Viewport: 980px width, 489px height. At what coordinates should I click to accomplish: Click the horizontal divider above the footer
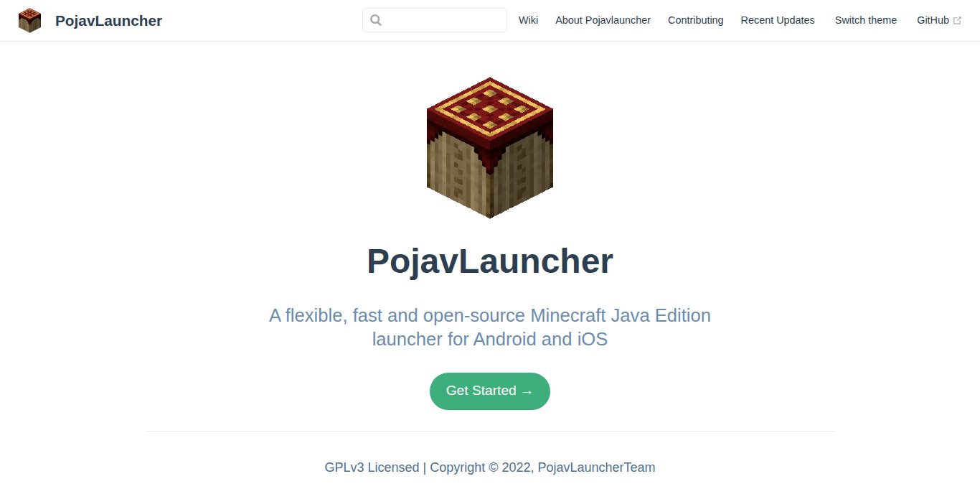tap(490, 431)
